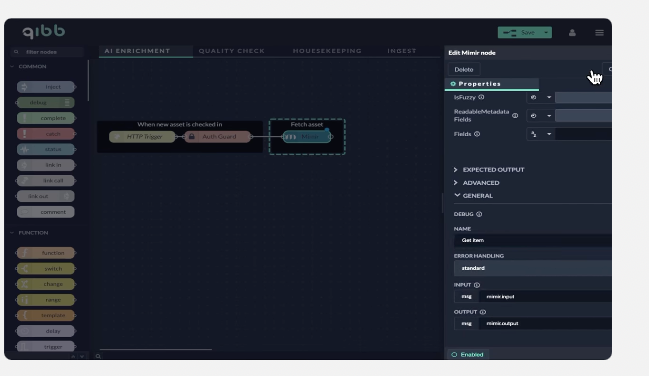Image resolution: width=649 pixels, height=376 pixels.
Task: Click the canvas search magnifier icon
Action: pyautogui.click(x=98, y=356)
